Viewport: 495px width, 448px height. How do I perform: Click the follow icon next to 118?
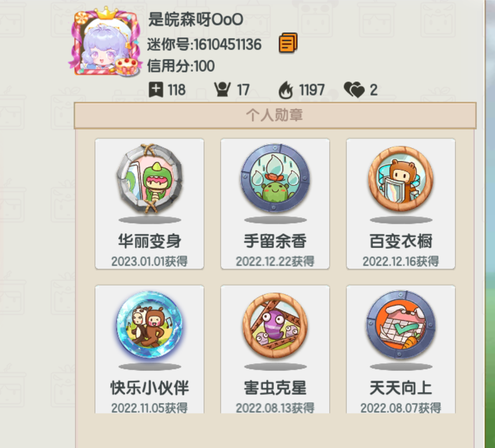click(x=156, y=90)
